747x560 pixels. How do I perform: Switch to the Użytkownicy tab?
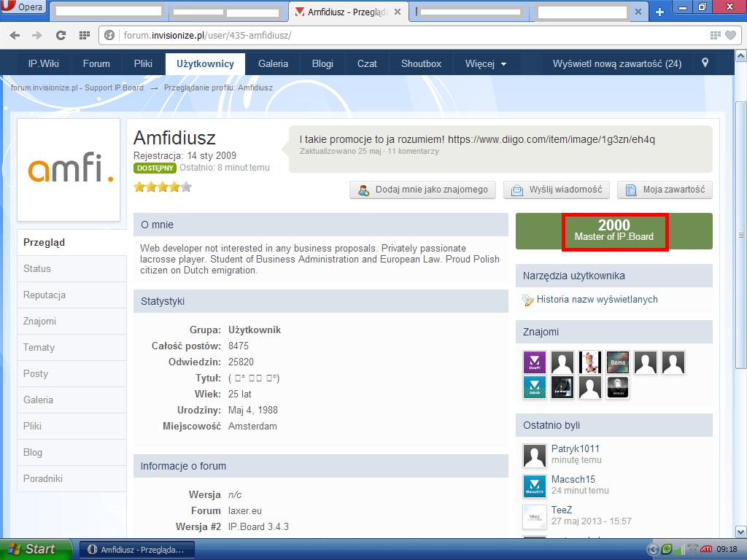coord(204,63)
